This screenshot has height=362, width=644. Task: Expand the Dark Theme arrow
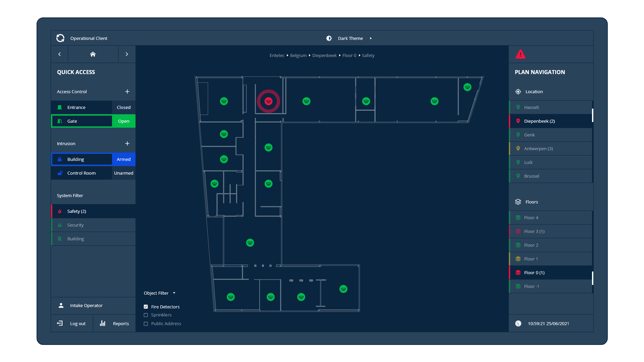point(371,38)
